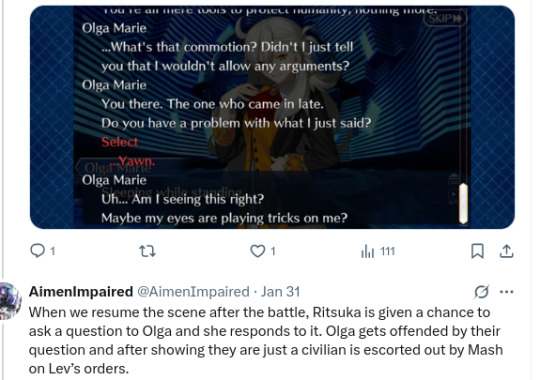Click the red '...Yawn.' choice text
Screen dimensions: 540x380
click(x=136, y=161)
